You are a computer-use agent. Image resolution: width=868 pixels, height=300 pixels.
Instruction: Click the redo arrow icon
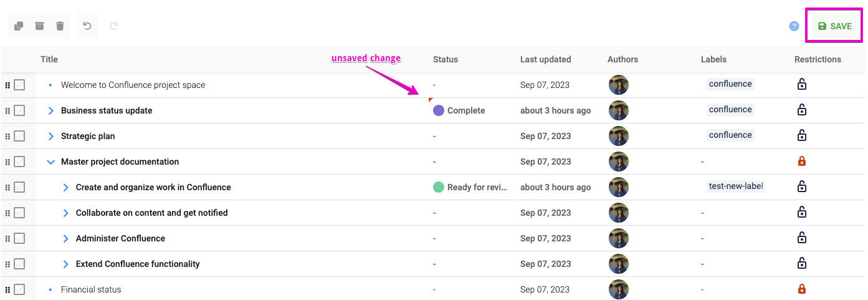coord(114,26)
